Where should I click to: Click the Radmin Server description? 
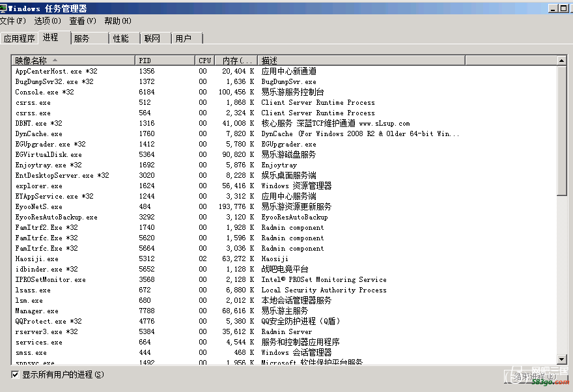[286, 331]
